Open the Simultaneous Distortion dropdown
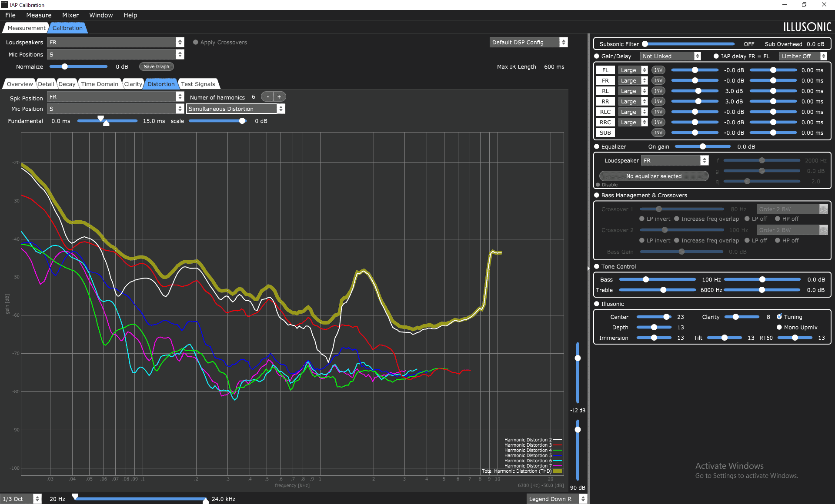Viewport: 835px width, 504px height. [x=236, y=109]
